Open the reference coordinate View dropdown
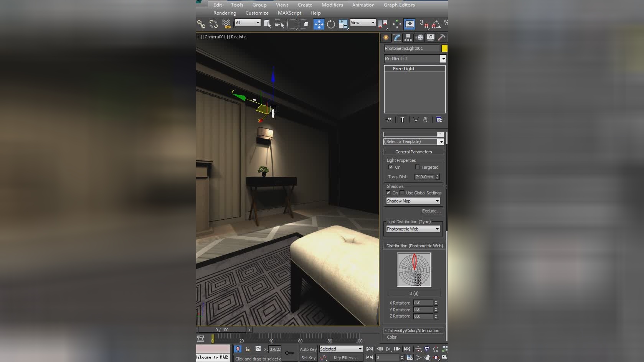Image resolution: width=644 pixels, height=362 pixels. (x=363, y=23)
